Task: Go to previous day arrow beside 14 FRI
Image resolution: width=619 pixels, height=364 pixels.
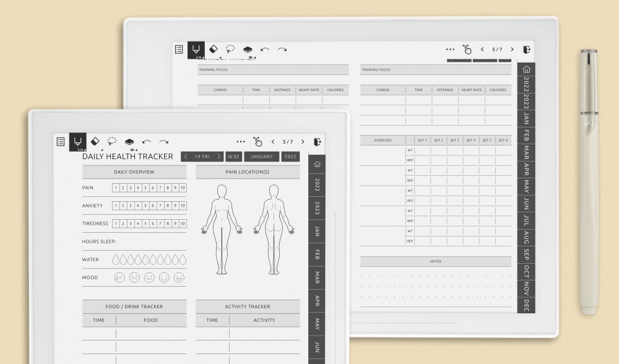Action: (186, 157)
